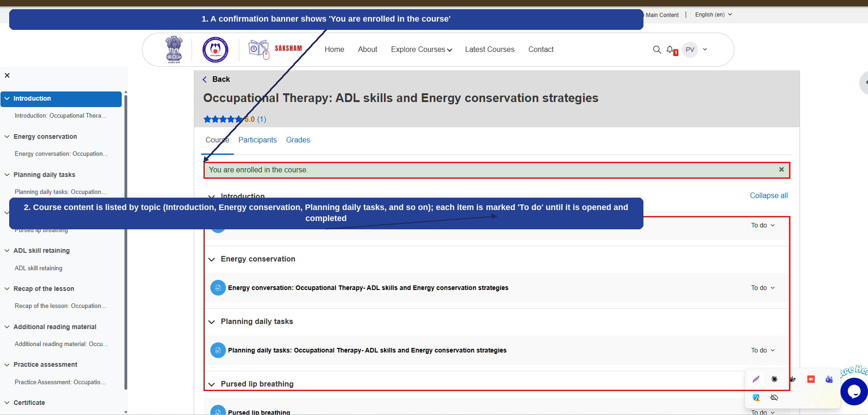Screen dimensions: 868x415
Task: Open To do dropdown for Planning daily tasks
Action: (763, 350)
